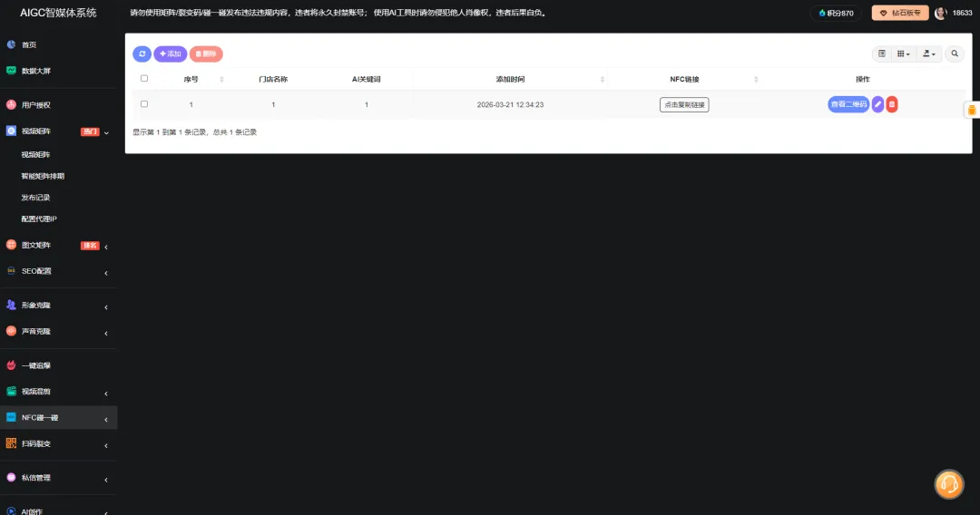Click the 图文矩阵 orange icon
Viewport: 980px width, 515px height.
(x=11, y=245)
